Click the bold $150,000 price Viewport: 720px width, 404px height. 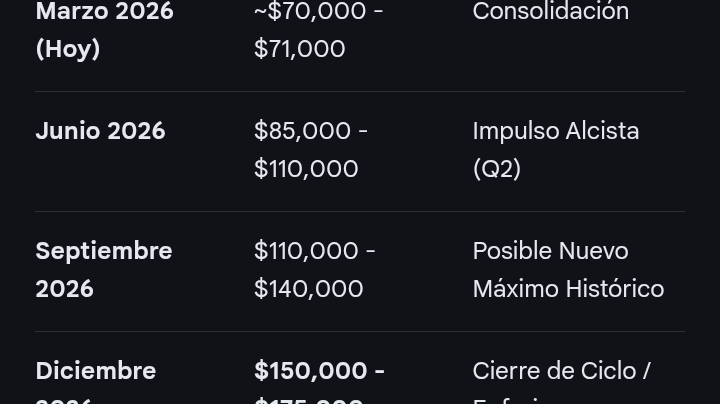pos(310,370)
